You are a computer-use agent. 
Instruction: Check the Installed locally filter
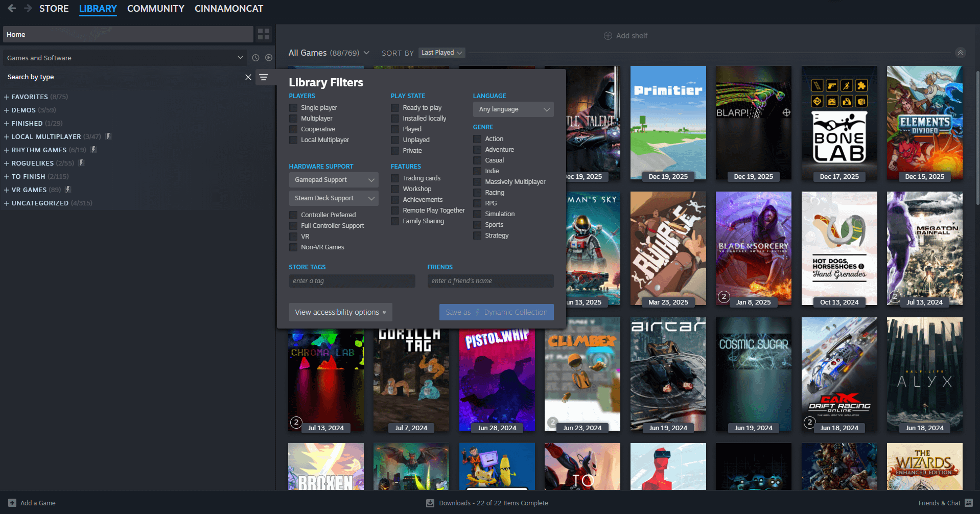point(395,119)
